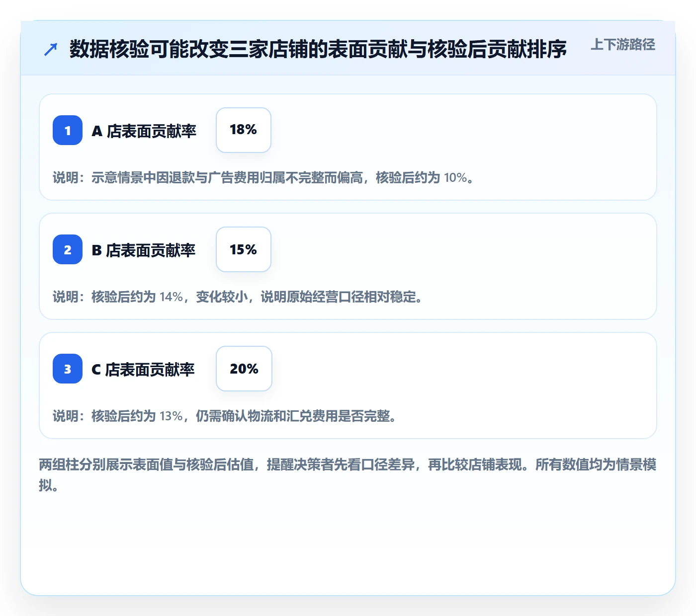Click the 上下游路径 label in the header

[x=623, y=45]
